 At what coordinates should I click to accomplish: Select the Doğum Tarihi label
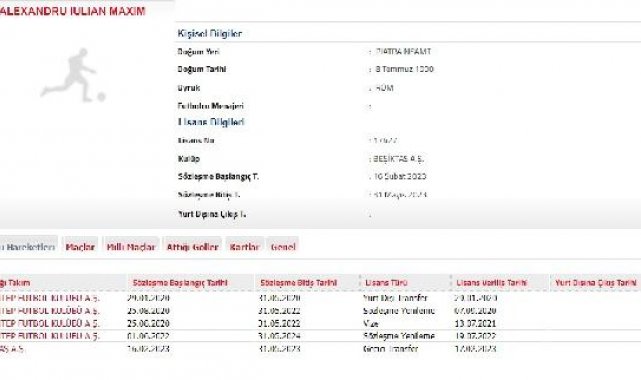point(202,69)
